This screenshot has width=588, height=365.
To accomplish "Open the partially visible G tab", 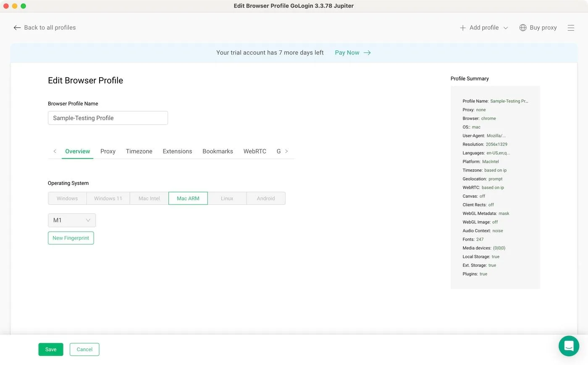I will [x=278, y=151].
